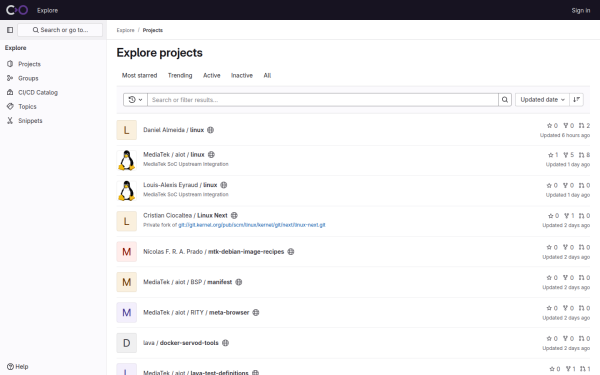Click the globe icon beside Louis-Alexis Eyraud linux
This screenshot has width=600, height=375.
pyautogui.click(x=224, y=185)
